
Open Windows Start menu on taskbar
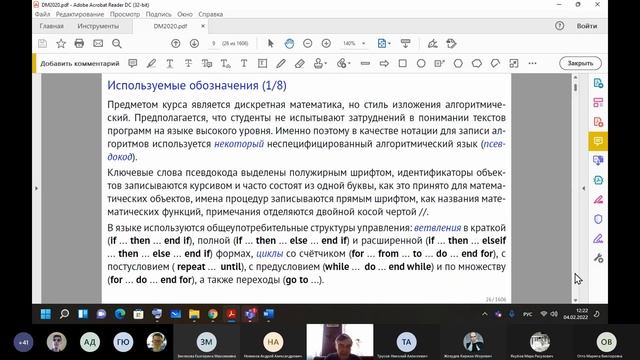[x=46, y=314]
